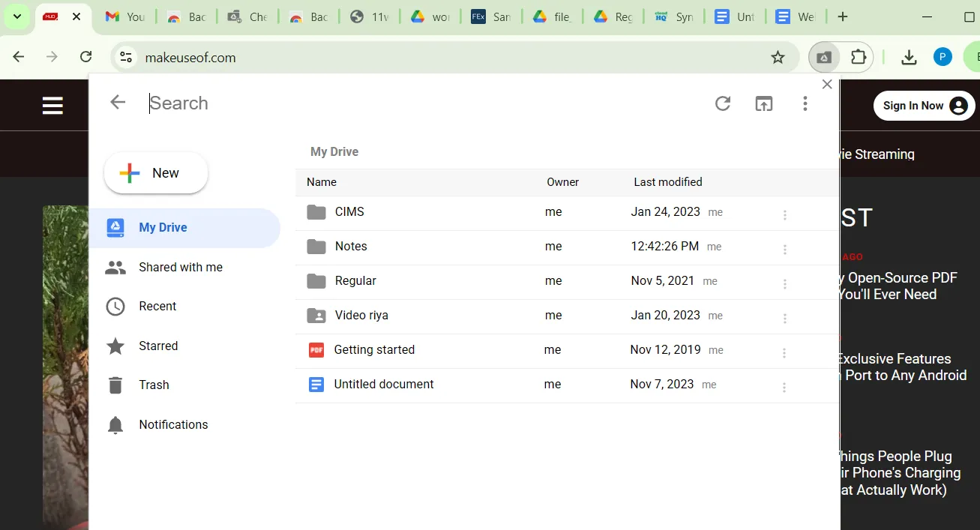View Recent files using the clock icon
980x530 pixels.
pyautogui.click(x=157, y=306)
